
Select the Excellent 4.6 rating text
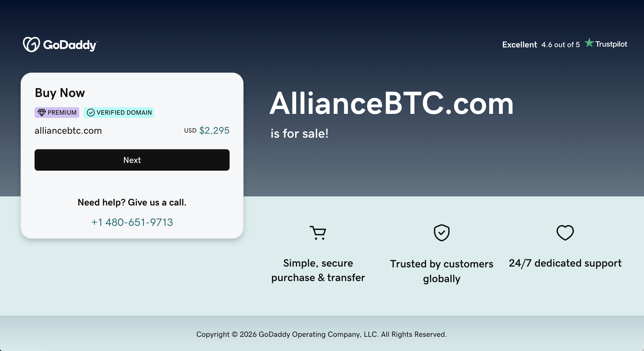point(540,44)
